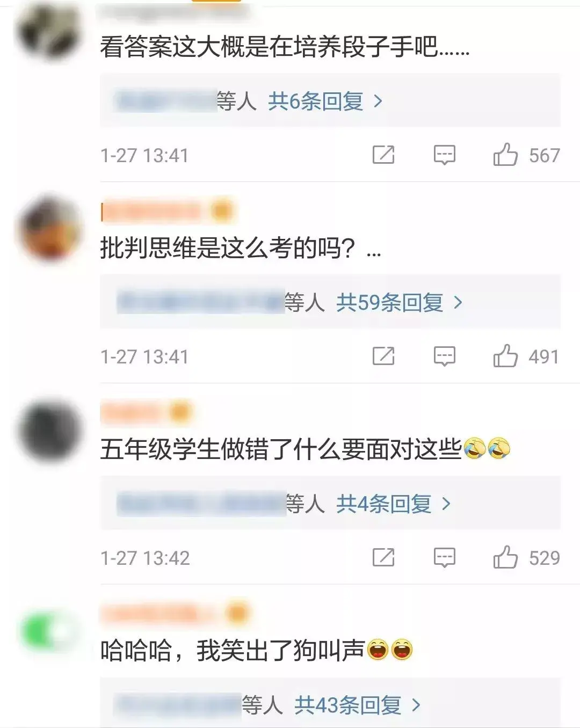Reply to the 培养段子手 comment via bubble icon
The image size is (580, 728).
click(x=445, y=155)
